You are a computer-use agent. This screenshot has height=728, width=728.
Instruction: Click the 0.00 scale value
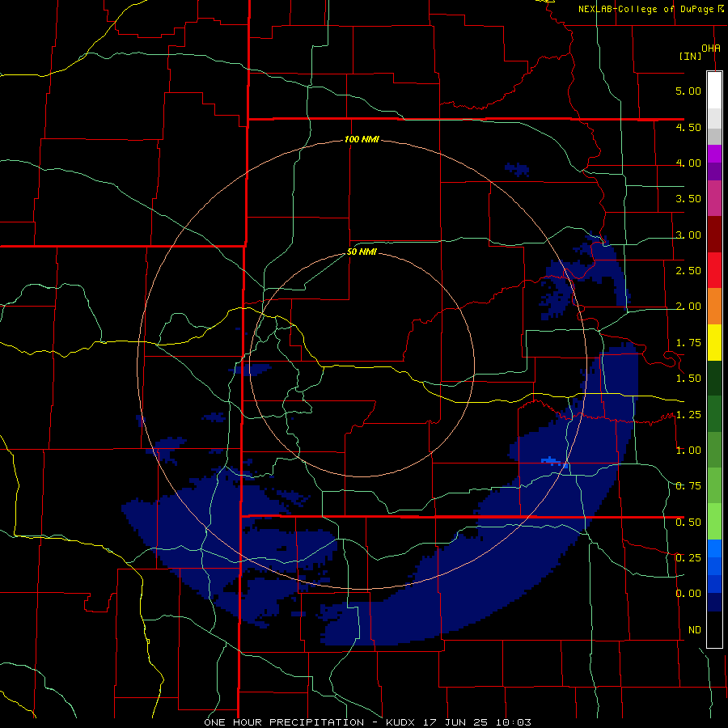click(x=688, y=594)
